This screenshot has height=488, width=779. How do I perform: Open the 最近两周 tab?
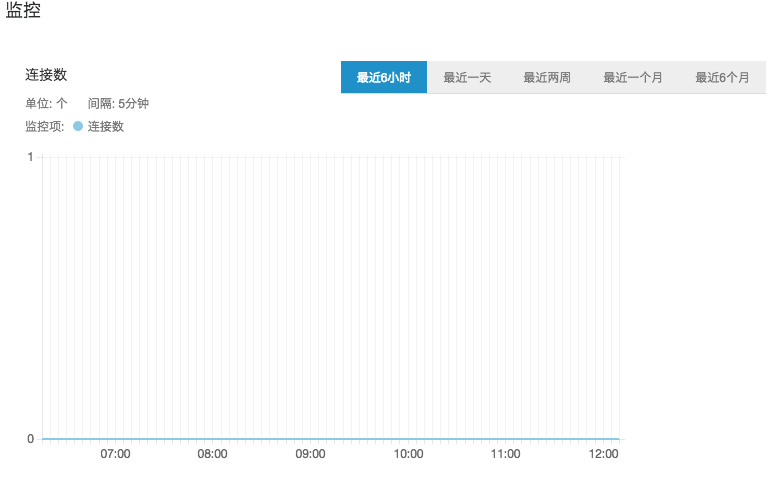pyautogui.click(x=547, y=77)
